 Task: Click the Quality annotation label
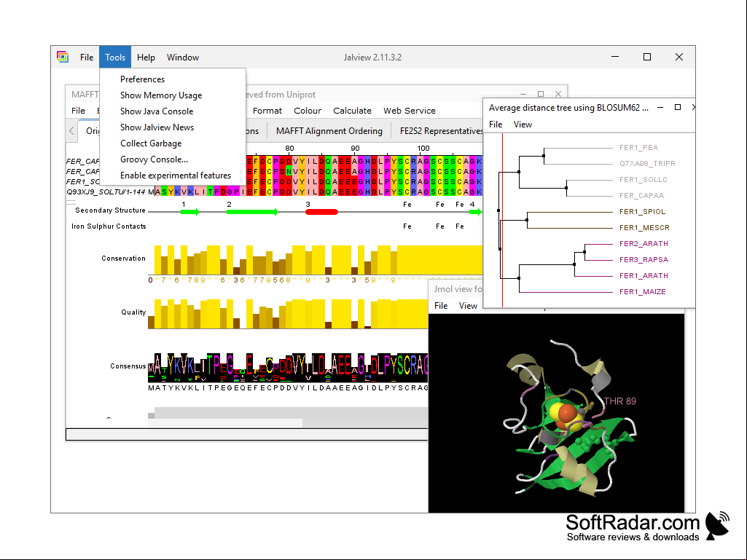[x=133, y=312]
